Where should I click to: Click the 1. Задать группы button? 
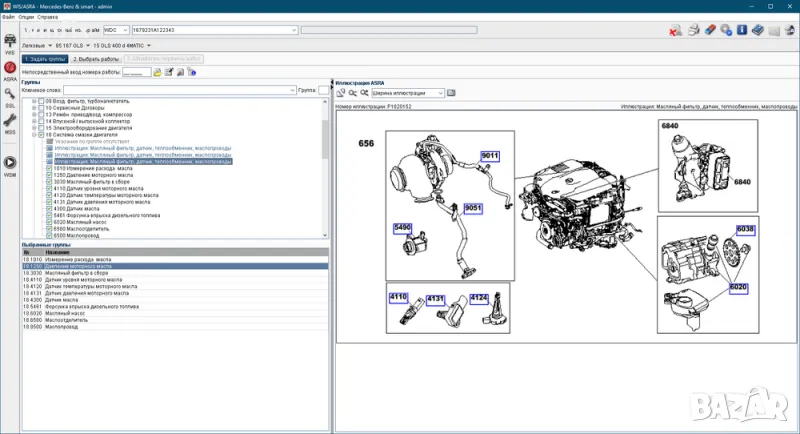(x=43, y=59)
